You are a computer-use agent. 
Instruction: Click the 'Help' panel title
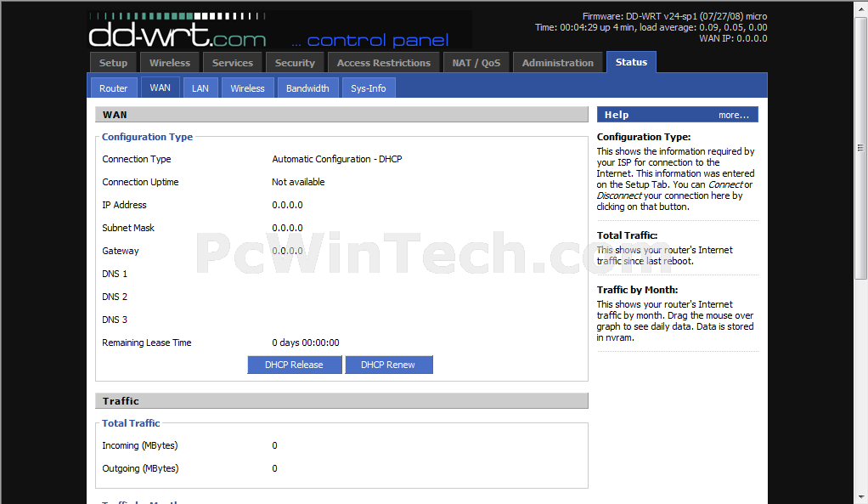coord(617,115)
